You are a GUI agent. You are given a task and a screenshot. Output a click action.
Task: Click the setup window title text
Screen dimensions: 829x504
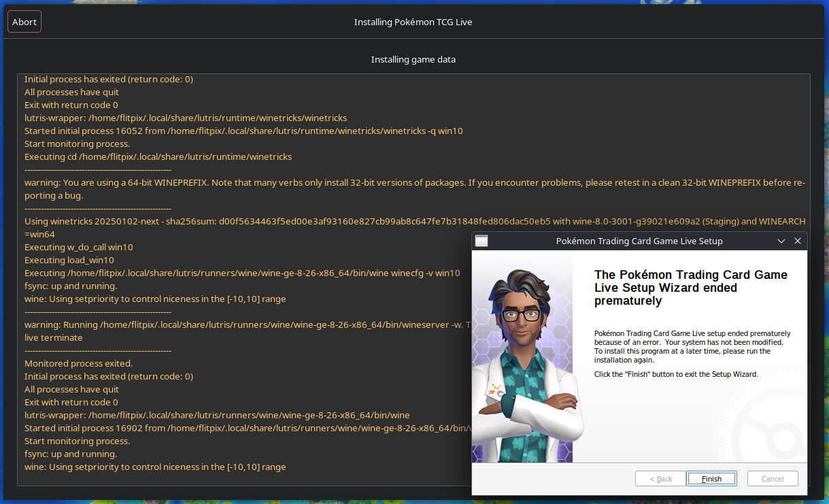click(639, 241)
